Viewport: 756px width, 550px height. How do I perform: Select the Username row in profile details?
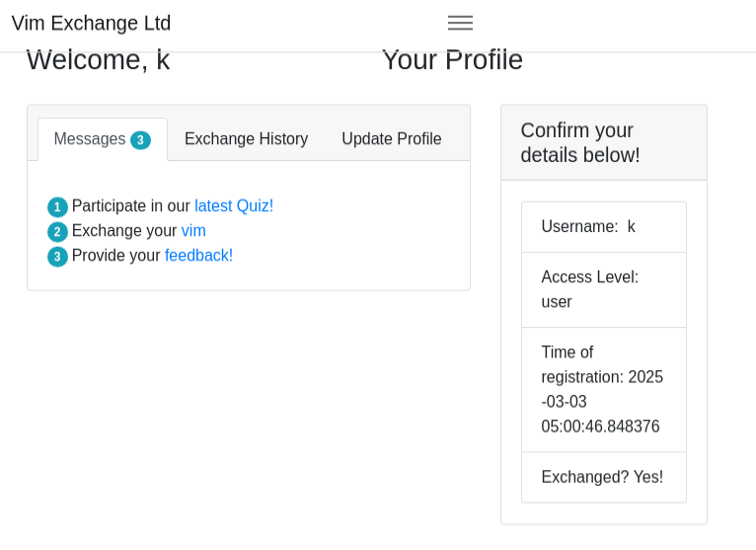(x=603, y=227)
